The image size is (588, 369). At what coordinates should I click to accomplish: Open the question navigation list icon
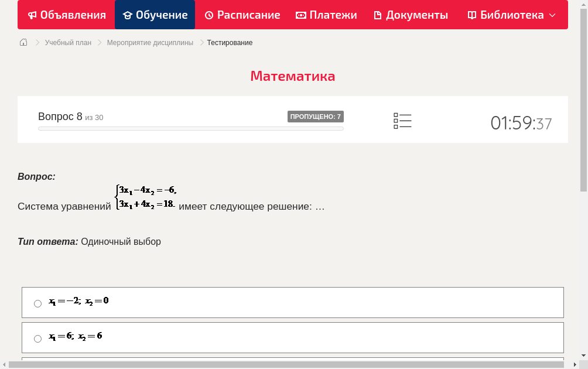click(402, 120)
